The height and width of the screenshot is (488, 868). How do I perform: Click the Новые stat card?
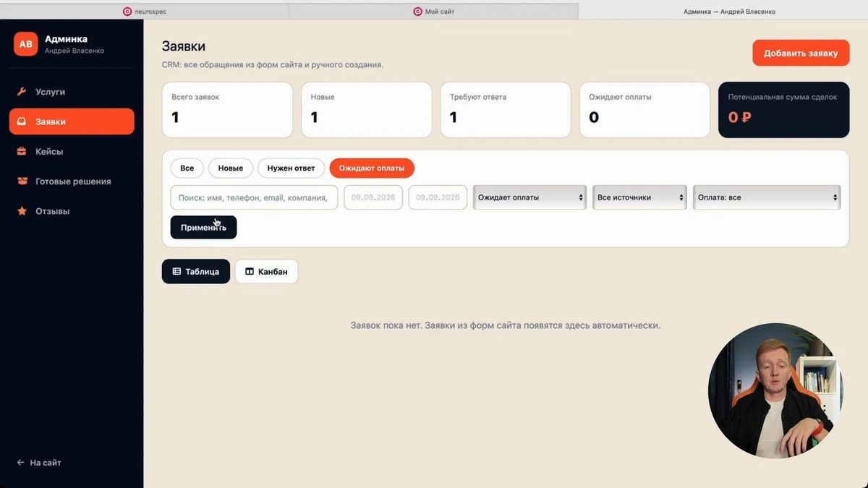366,110
